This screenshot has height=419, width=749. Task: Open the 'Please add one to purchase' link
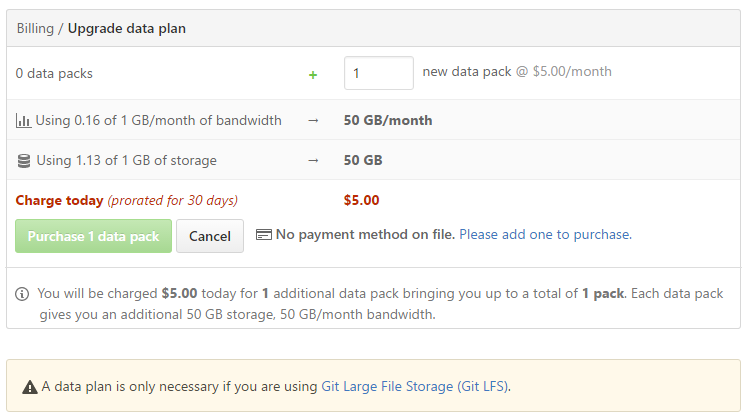pyautogui.click(x=545, y=235)
